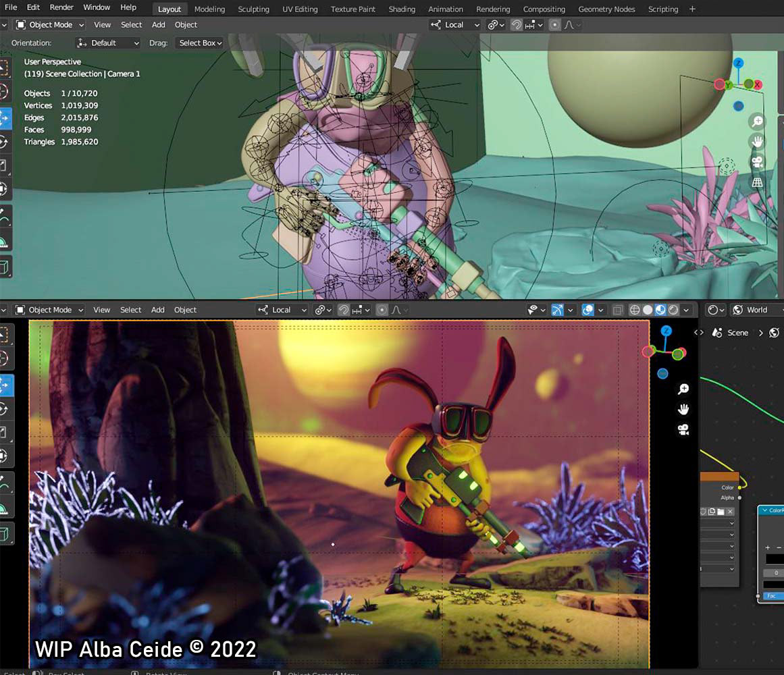784x675 pixels.
Task: Open pivot point dropdown in upper viewport
Action: click(496, 25)
